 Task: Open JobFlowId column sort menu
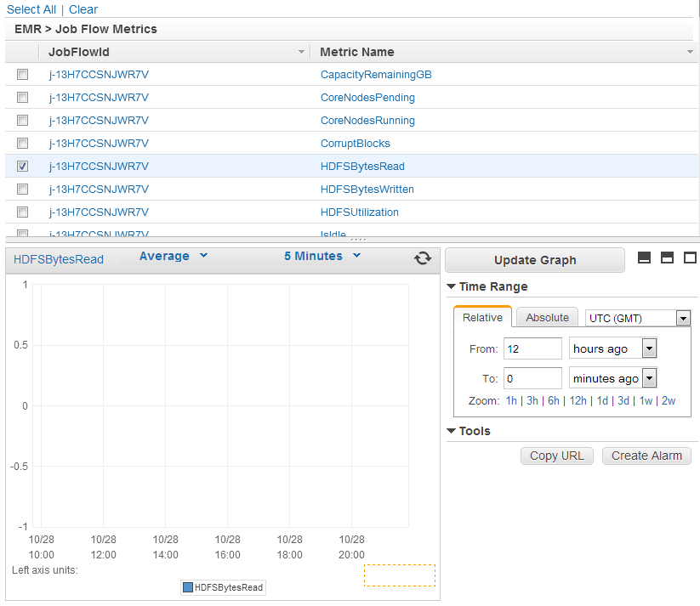[301, 52]
